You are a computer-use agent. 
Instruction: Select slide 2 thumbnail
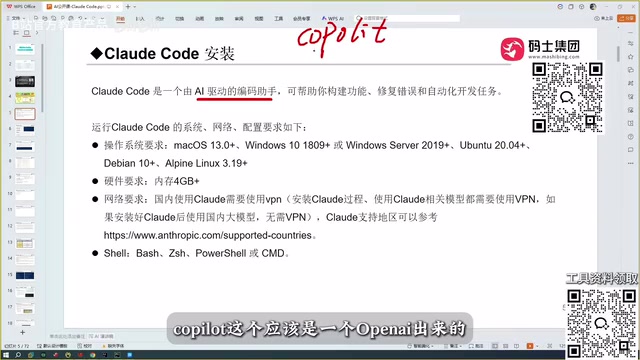[x=25, y=65]
